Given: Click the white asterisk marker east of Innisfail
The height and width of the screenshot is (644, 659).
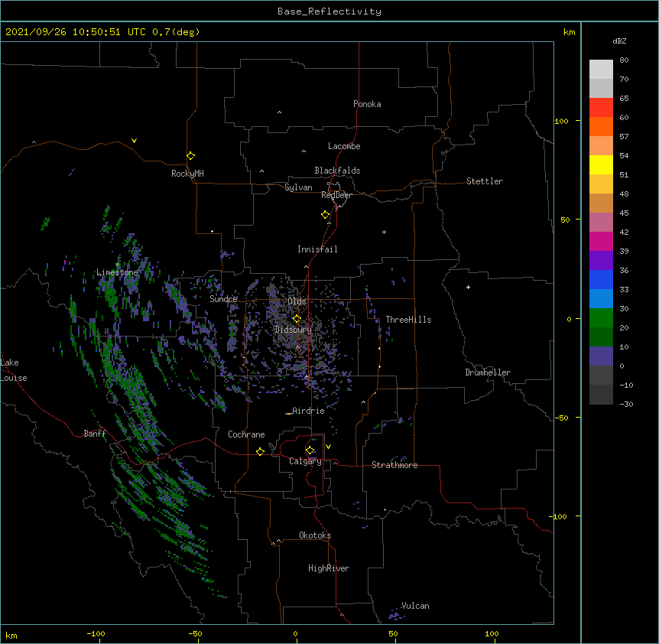Looking at the screenshot, I should pyautogui.click(x=384, y=232).
